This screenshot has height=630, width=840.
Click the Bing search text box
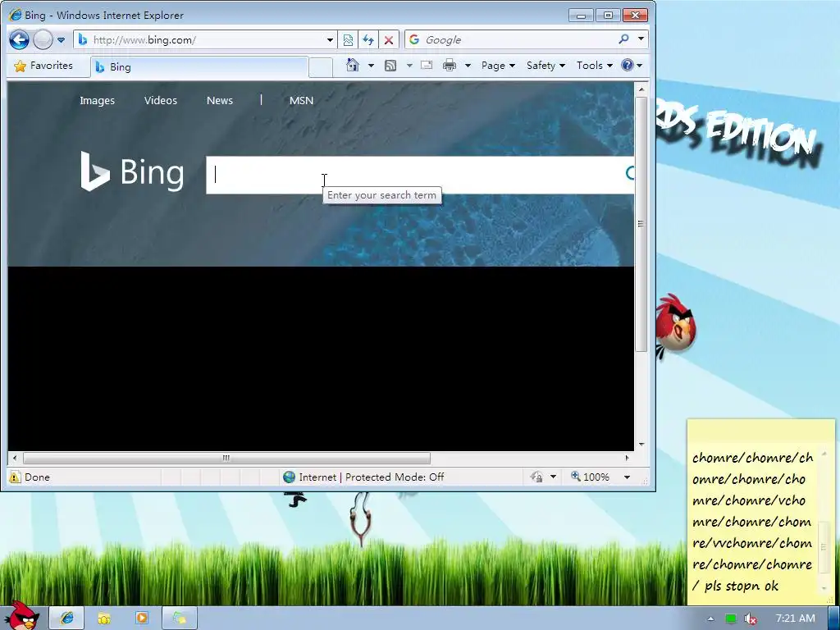[x=413, y=175]
